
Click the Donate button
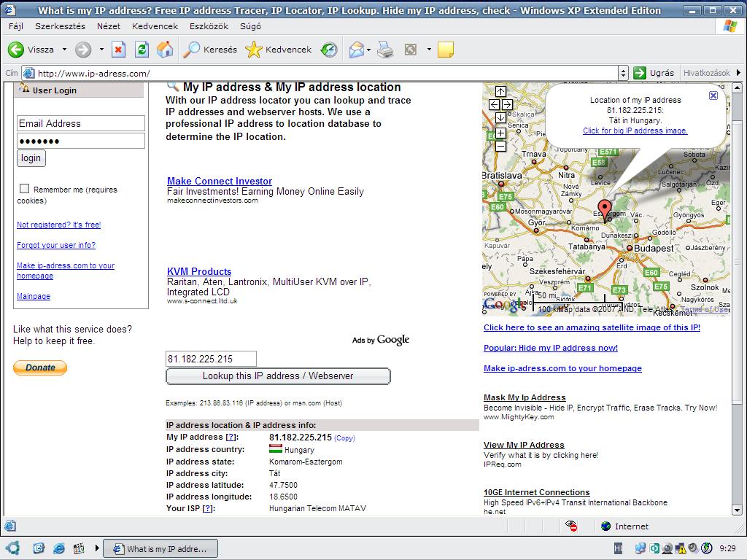tap(40, 367)
